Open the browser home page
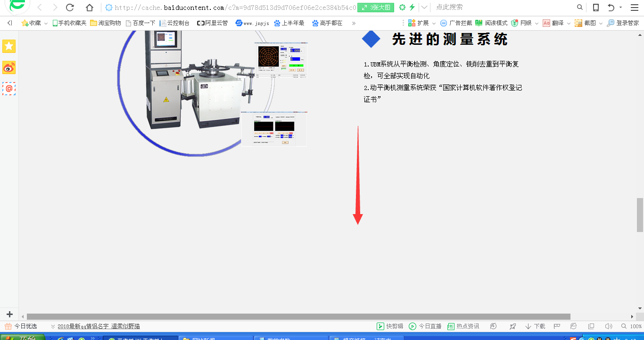 (90, 8)
